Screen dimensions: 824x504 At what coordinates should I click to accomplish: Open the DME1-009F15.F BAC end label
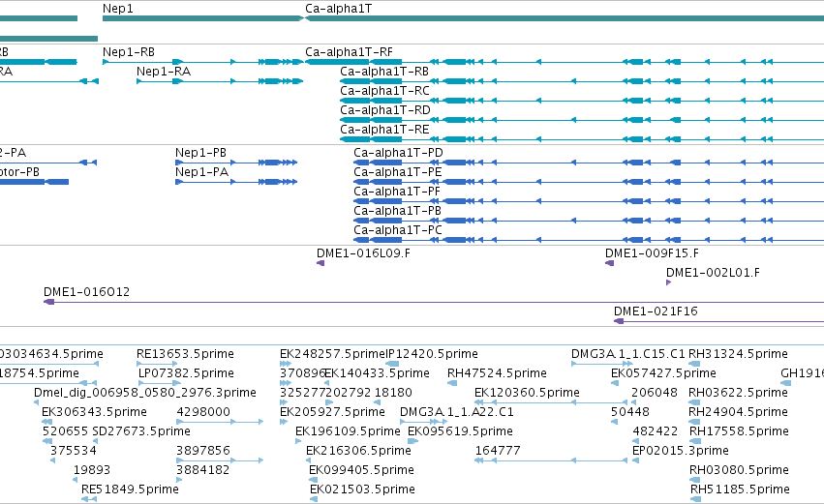click(653, 253)
